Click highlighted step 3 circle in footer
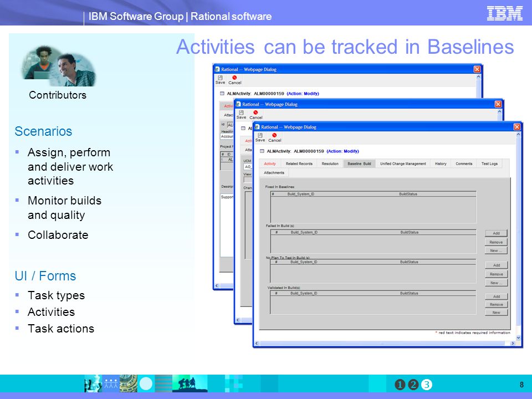 pos(427,385)
